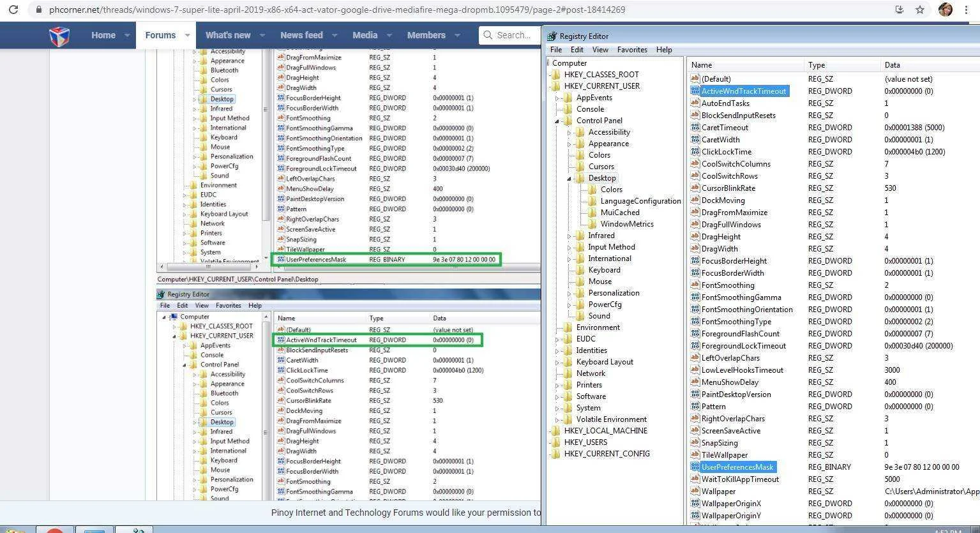Open the Registry Editor Help menu
This screenshot has height=533, width=980.
pos(664,50)
